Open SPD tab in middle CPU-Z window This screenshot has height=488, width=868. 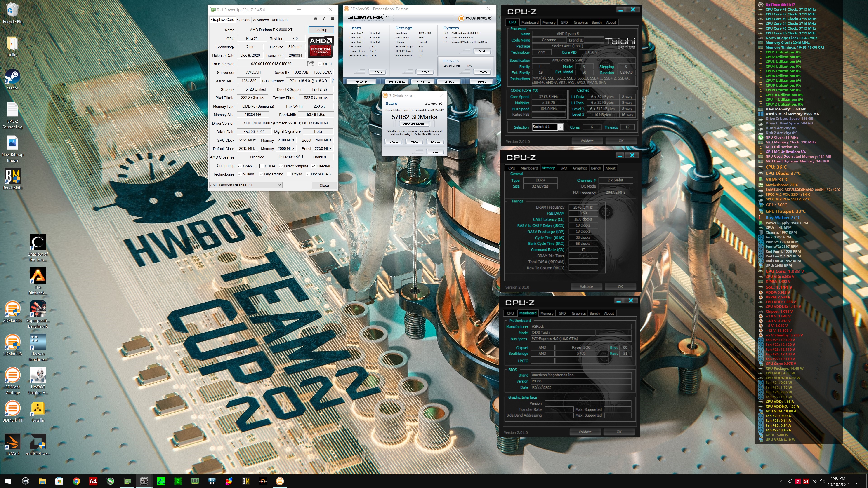tap(564, 168)
